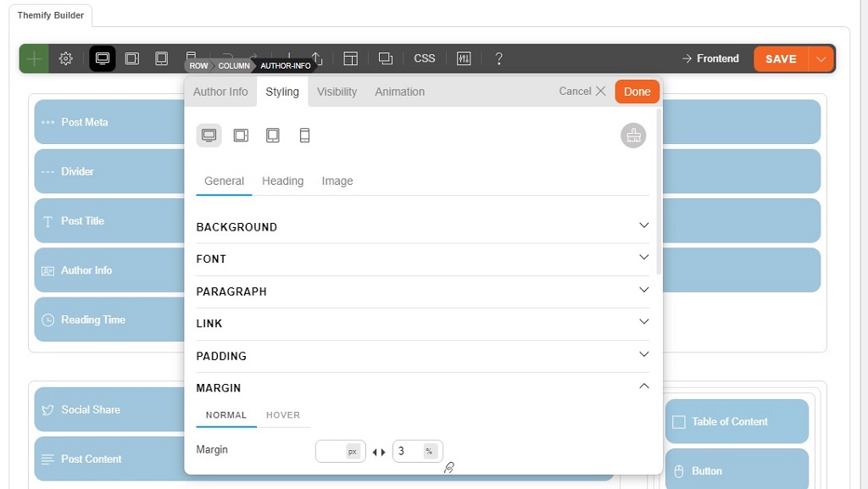
Task: Select the Table of Content module
Action: [737, 421]
